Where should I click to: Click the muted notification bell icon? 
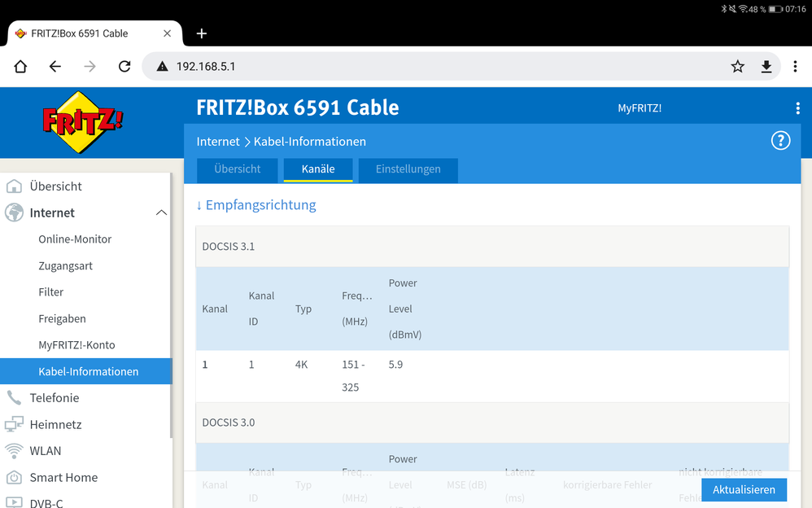point(732,9)
